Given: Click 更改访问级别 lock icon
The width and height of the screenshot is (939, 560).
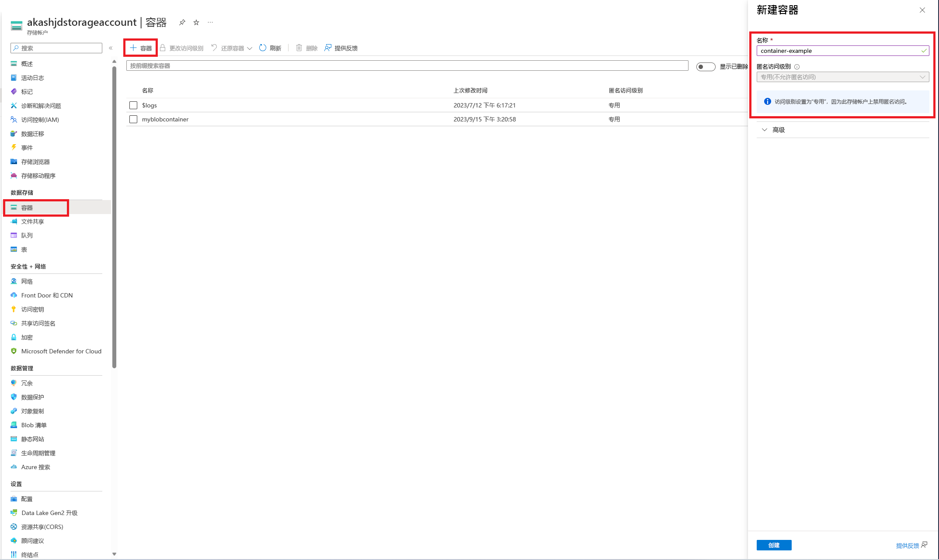Looking at the screenshot, I should click(x=163, y=48).
